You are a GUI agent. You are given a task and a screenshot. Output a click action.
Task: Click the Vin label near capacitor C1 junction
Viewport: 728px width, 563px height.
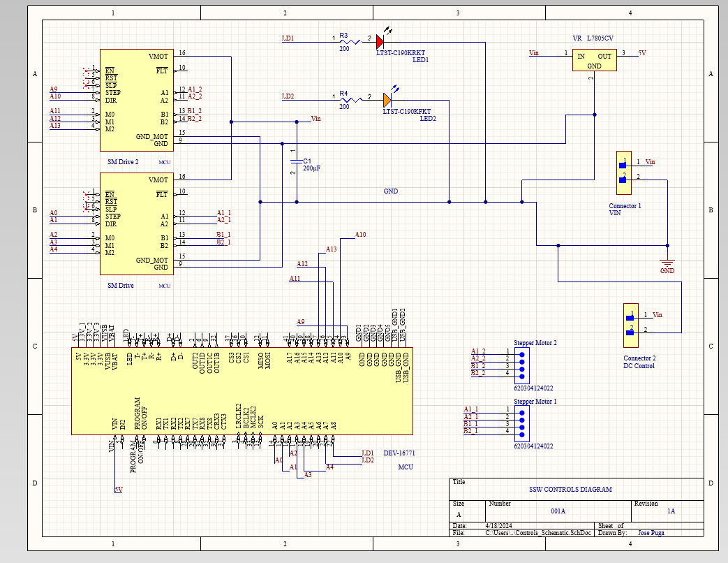315,119
